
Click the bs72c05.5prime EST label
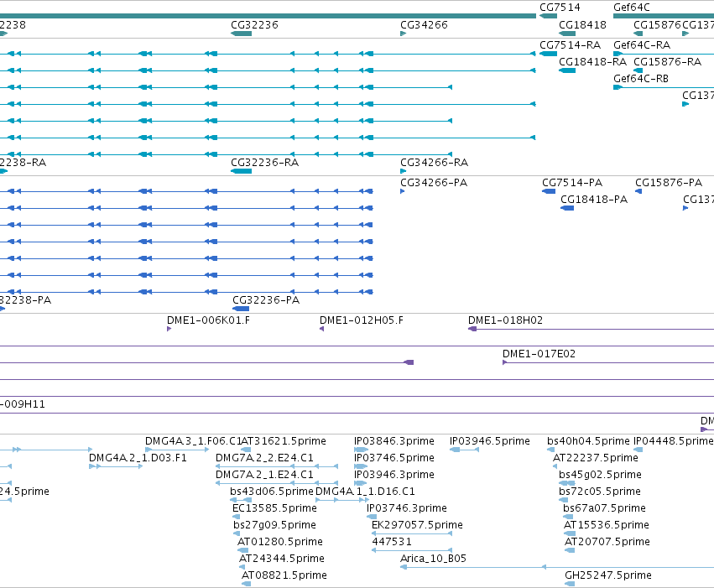pos(599,492)
